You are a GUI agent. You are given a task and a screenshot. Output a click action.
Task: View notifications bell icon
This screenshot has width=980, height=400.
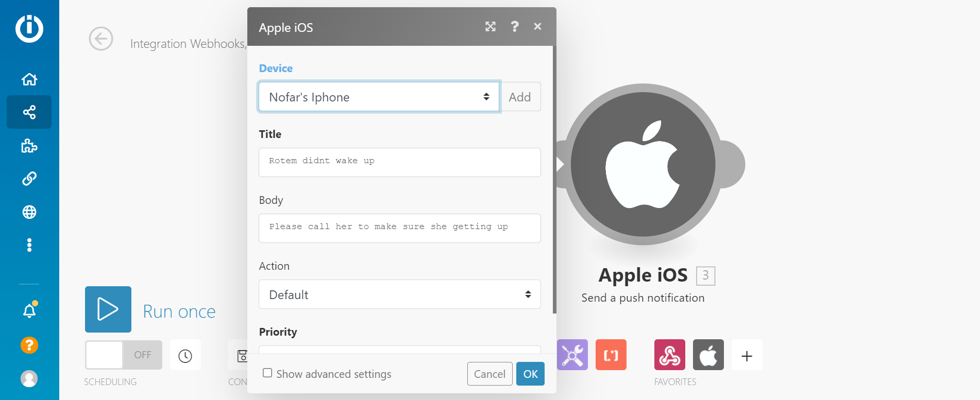(29, 310)
